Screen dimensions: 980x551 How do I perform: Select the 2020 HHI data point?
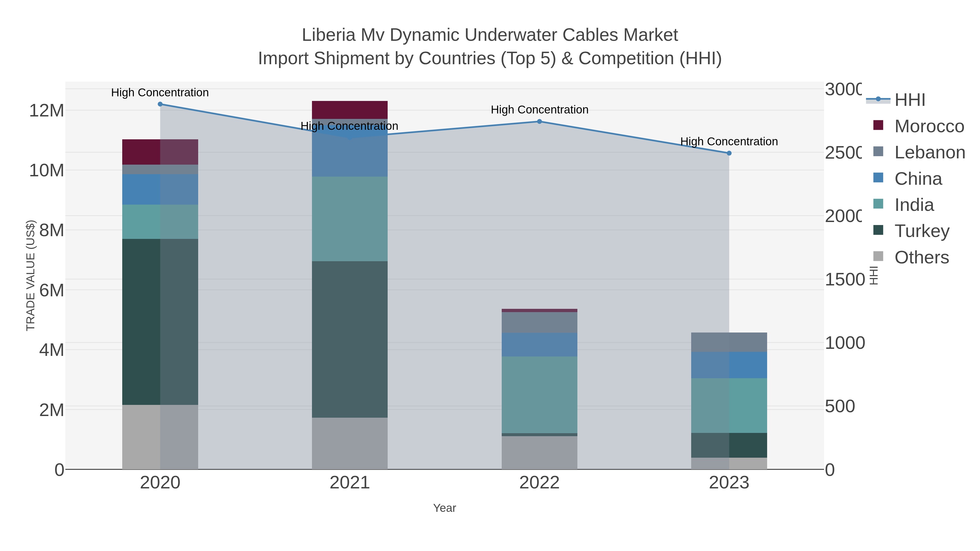point(160,104)
